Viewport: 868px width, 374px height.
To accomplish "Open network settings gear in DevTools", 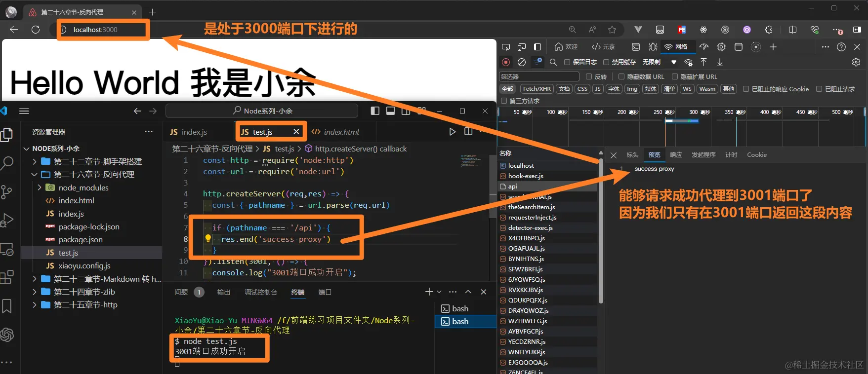I will coord(856,62).
